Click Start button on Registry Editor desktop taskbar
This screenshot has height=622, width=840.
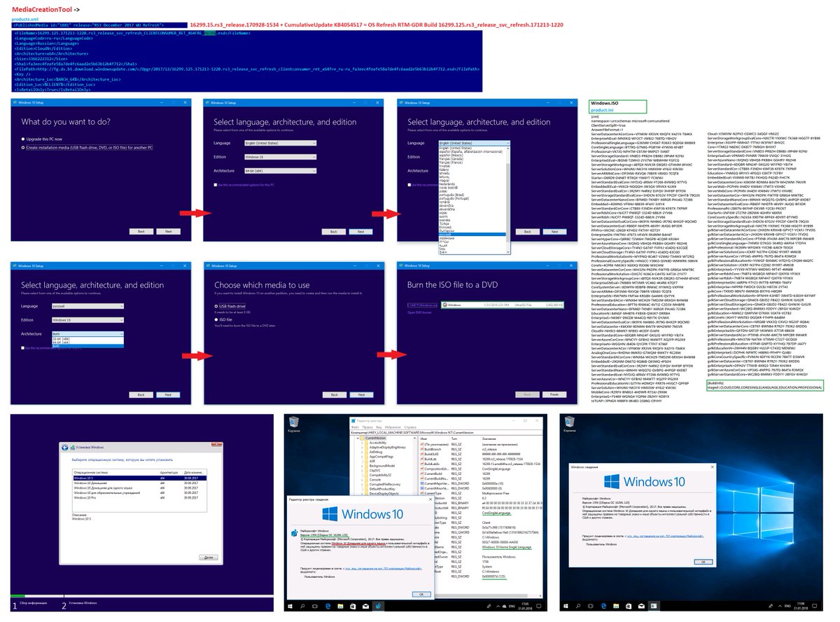coord(290,606)
